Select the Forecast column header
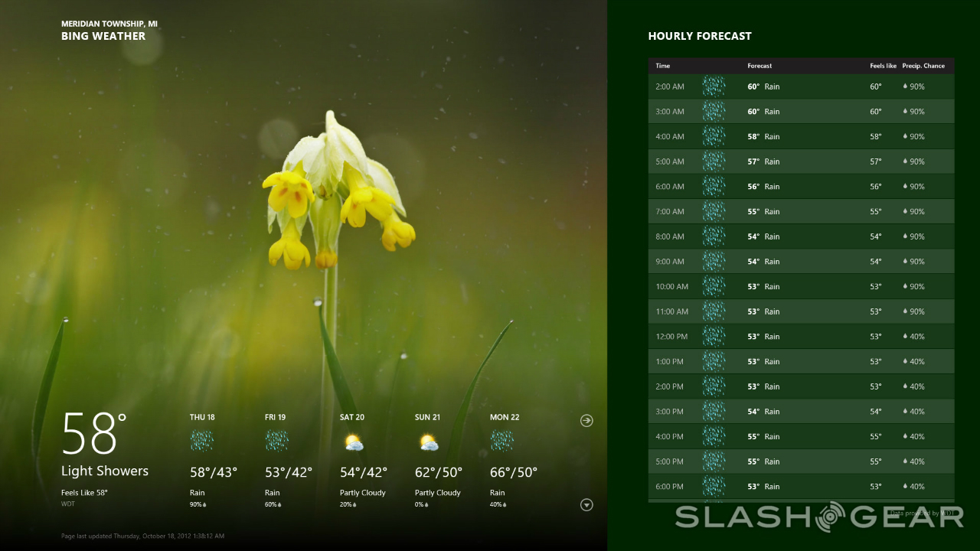The height and width of the screenshot is (551, 980). point(760,66)
